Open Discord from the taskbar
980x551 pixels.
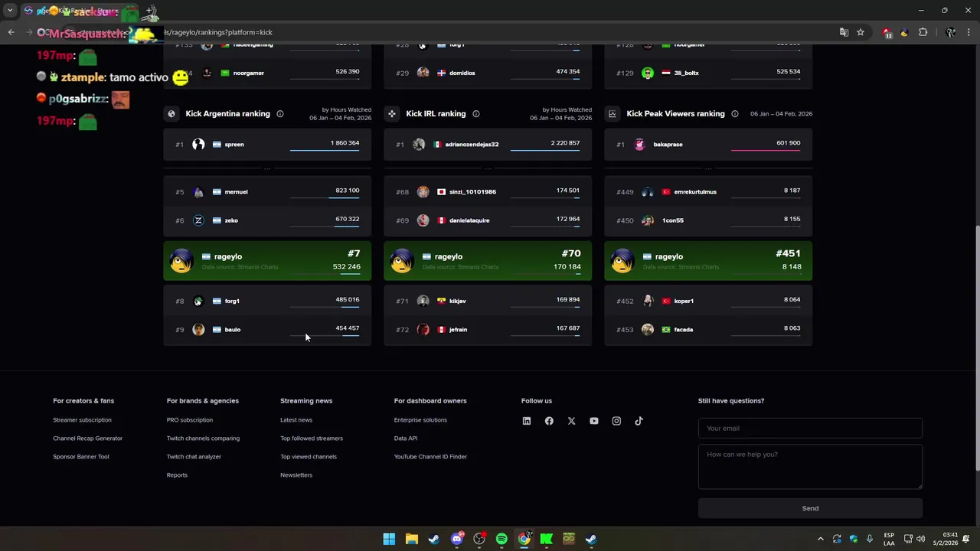click(457, 539)
